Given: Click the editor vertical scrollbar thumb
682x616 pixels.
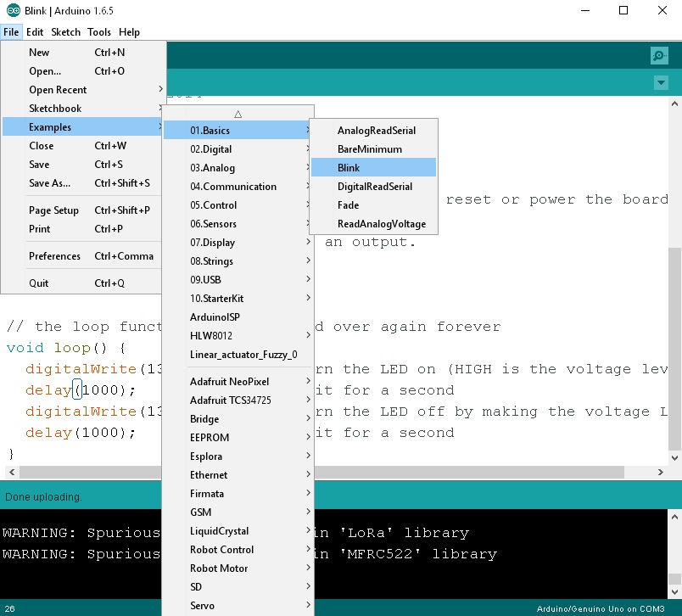Looking at the screenshot, I should tap(674, 349).
